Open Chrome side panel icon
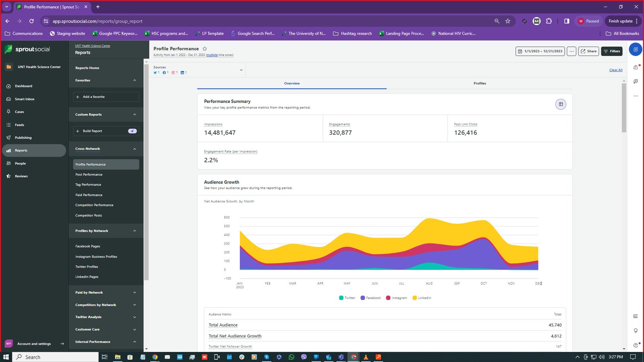 pyautogui.click(x=567, y=21)
